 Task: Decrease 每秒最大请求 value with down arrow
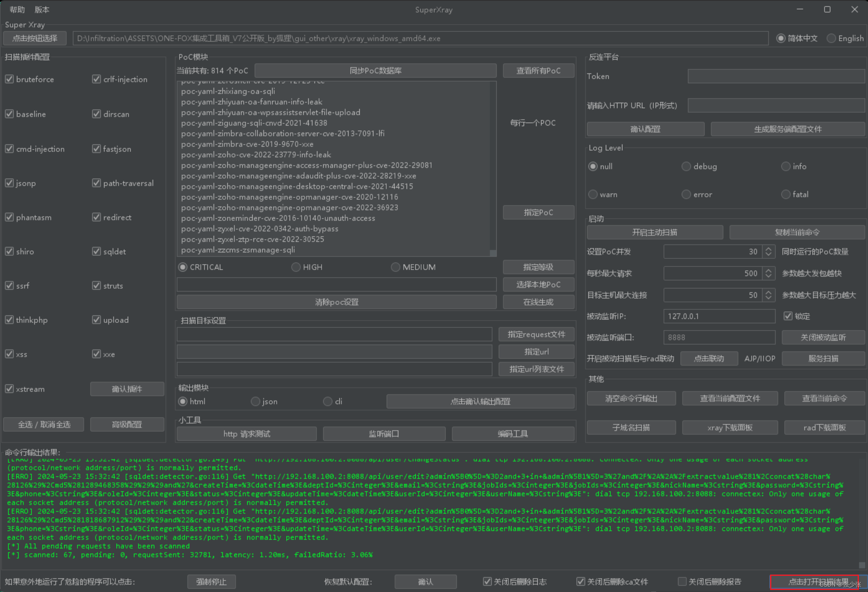pos(769,277)
